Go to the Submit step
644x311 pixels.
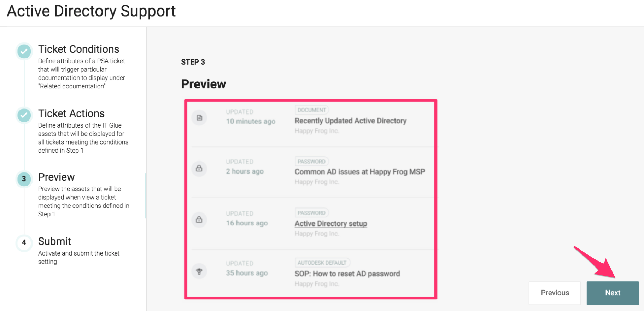[x=54, y=241]
